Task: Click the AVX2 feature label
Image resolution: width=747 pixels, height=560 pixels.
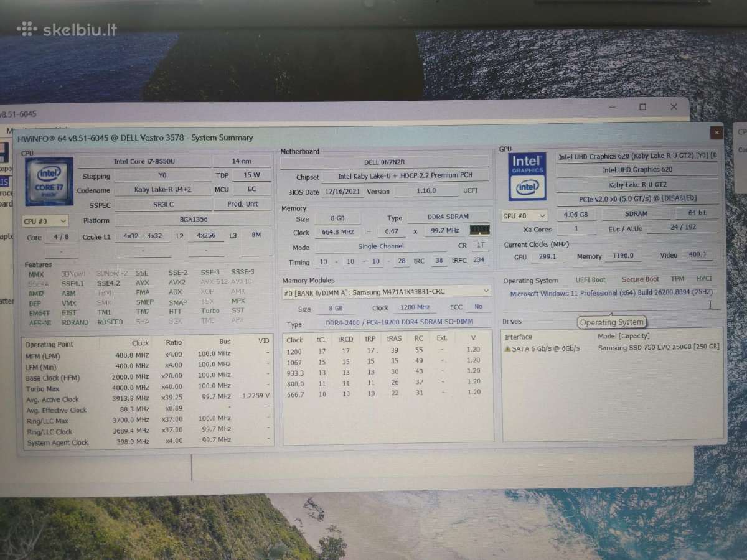Action: (177, 282)
